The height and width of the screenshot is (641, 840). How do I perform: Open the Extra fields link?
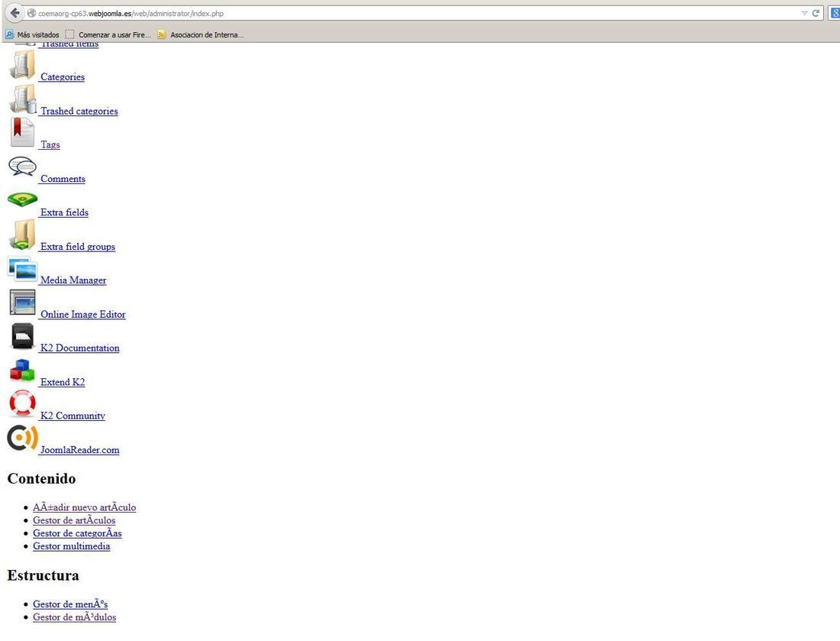(x=64, y=212)
